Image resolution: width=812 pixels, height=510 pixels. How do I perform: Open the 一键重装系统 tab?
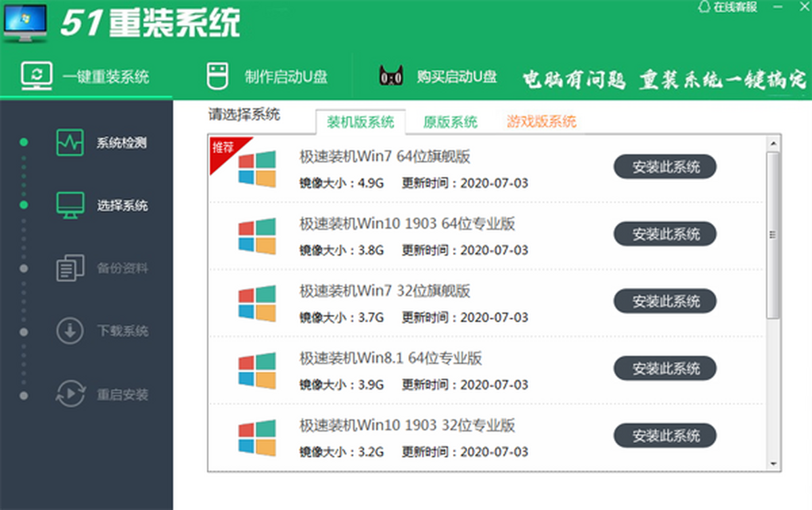point(86,76)
